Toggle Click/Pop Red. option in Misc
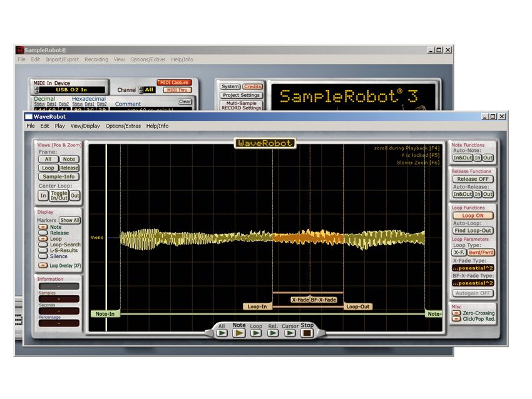The height and width of the screenshot is (399, 532). click(457, 319)
